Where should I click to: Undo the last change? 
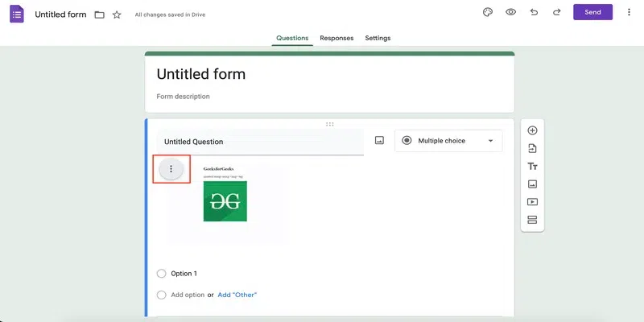534,12
